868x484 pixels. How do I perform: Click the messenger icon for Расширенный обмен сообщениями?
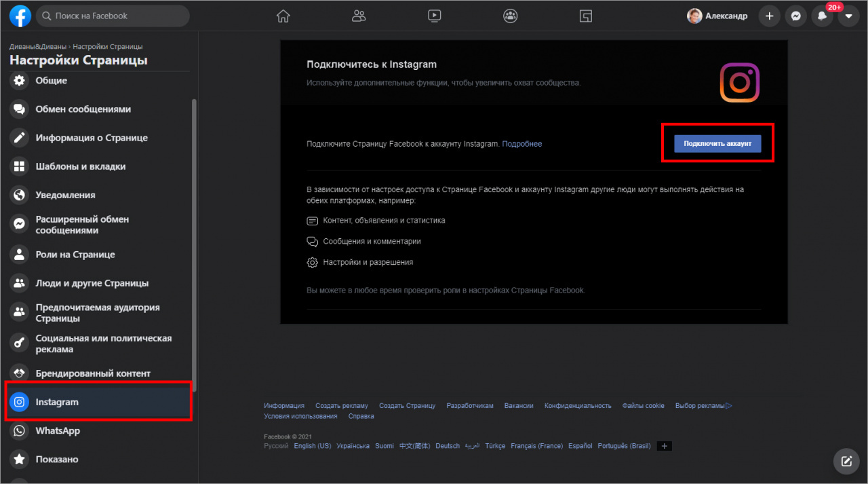click(20, 225)
